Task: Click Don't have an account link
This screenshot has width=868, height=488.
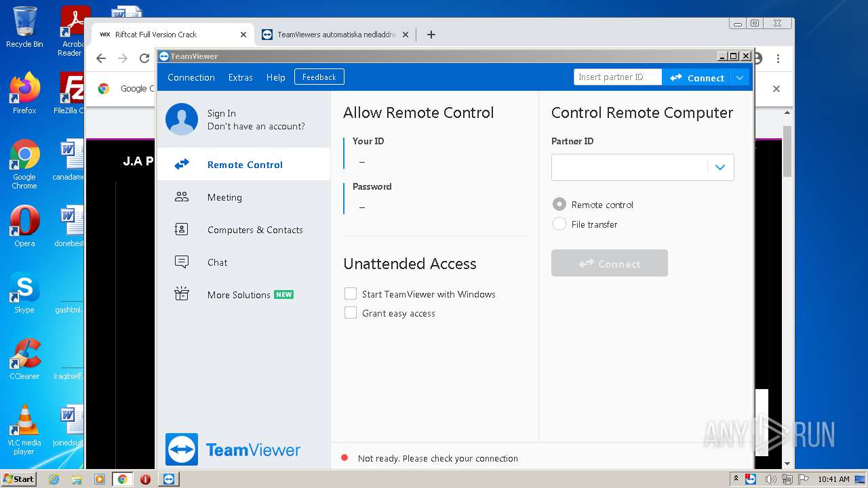Action: 256,126
